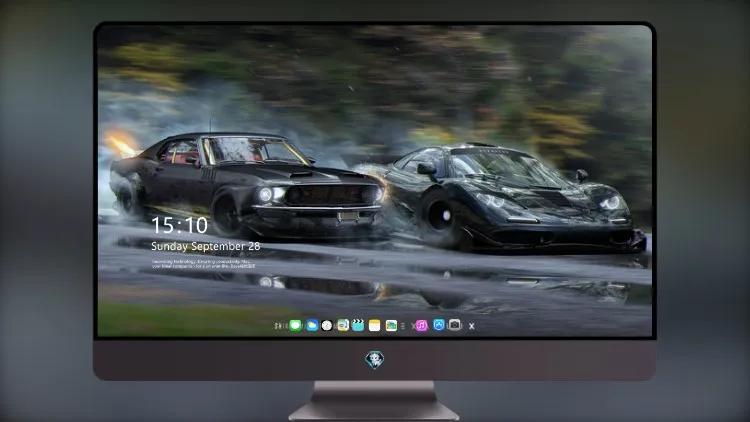Open the Photos gallery icon in dock

(391, 326)
